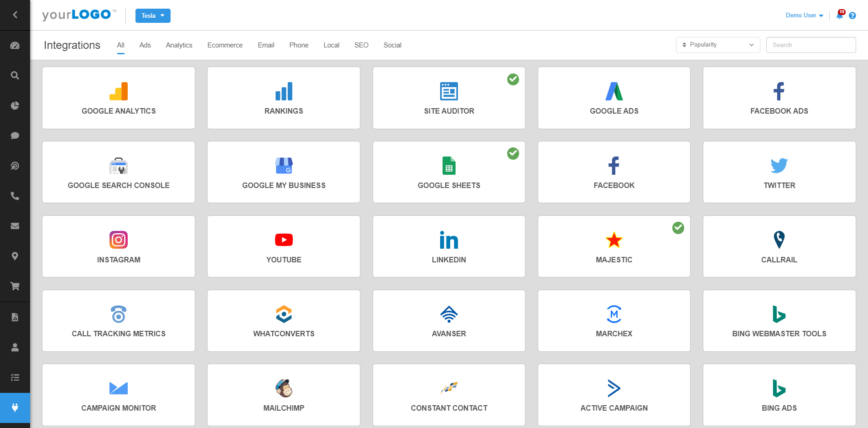Open dashboard gauge icon in sidebar
Screen dimensions: 868x428
[x=15, y=45]
